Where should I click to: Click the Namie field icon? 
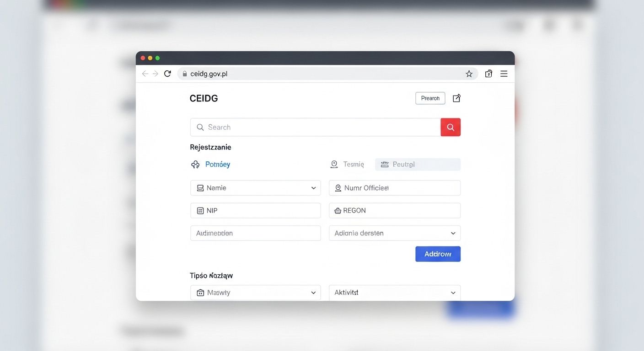(x=200, y=188)
